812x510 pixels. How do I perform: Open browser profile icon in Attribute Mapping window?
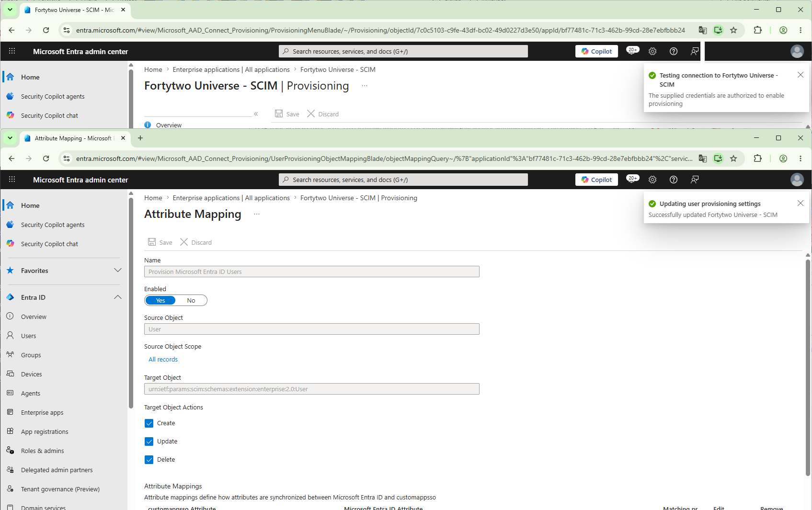coord(783,159)
